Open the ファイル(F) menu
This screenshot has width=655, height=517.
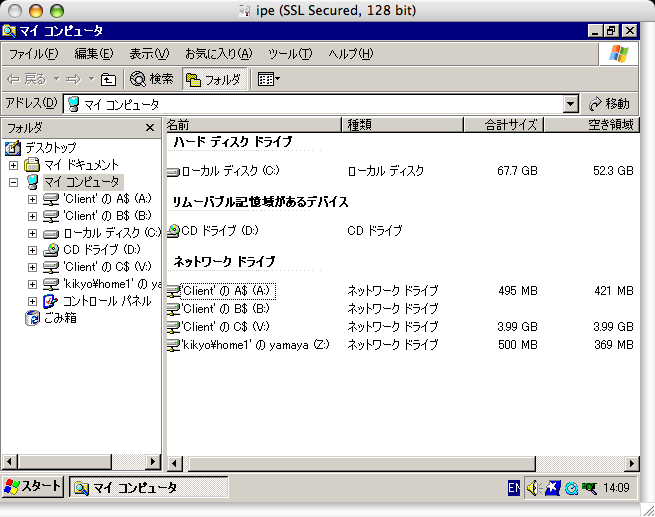[33, 54]
